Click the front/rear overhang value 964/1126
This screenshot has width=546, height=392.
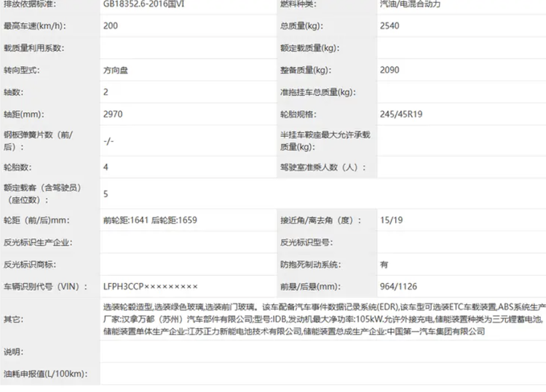tap(398, 287)
